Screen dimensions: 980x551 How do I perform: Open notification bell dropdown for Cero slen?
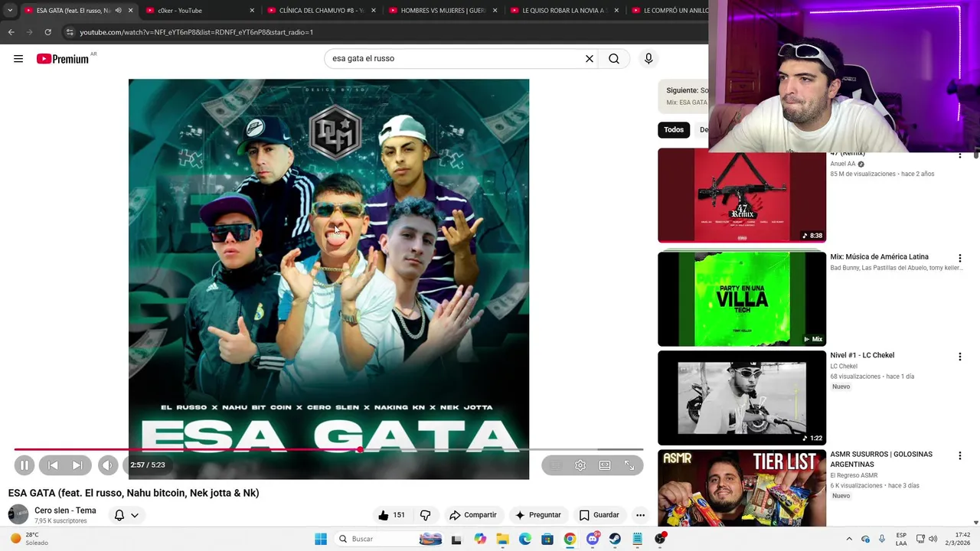pyautogui.click(x=126, y=515)
